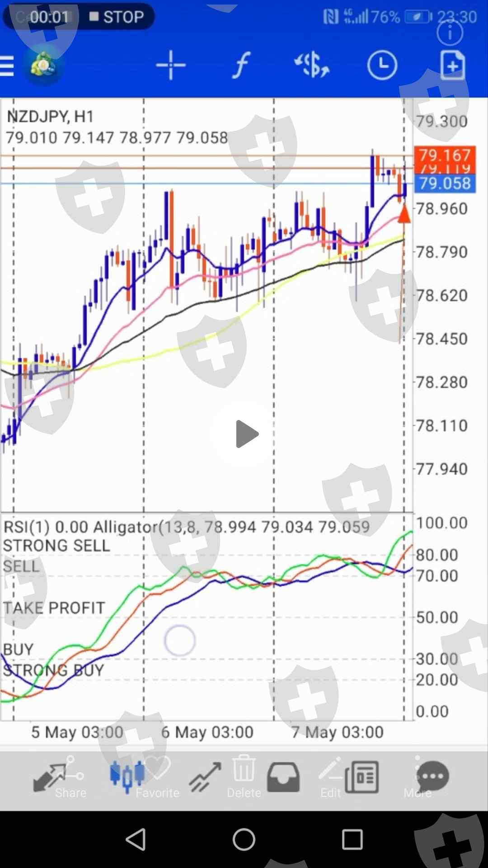The image size is (488, 868).
Task: Open the indicators list (f icon)
Action: coord(242,66)
